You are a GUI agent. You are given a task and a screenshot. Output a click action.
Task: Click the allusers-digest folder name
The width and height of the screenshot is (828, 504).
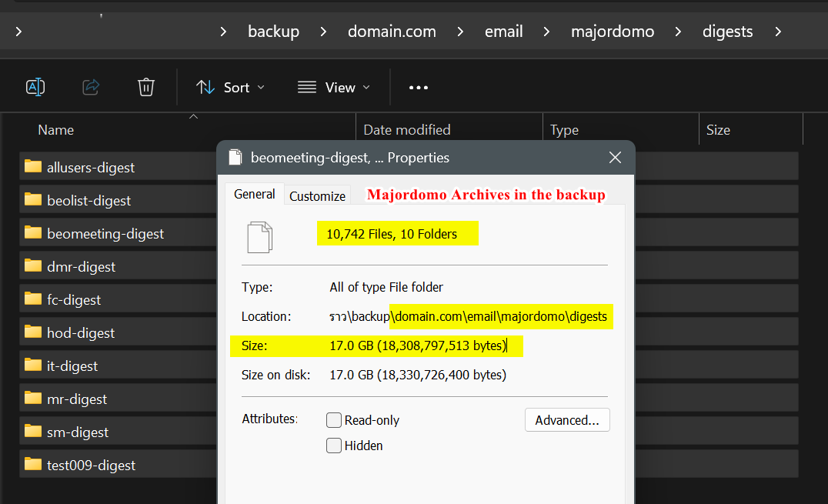coord(91,168)
